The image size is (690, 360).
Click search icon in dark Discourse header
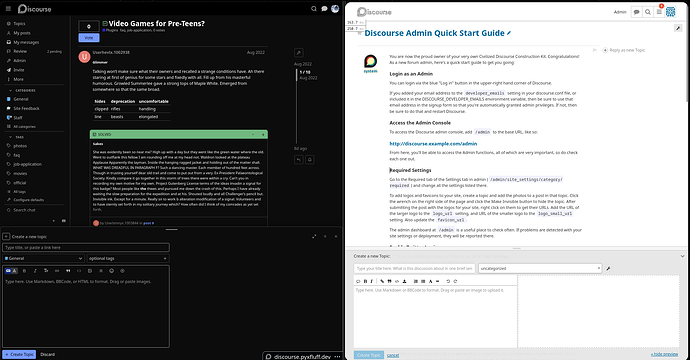coord(314,8)
